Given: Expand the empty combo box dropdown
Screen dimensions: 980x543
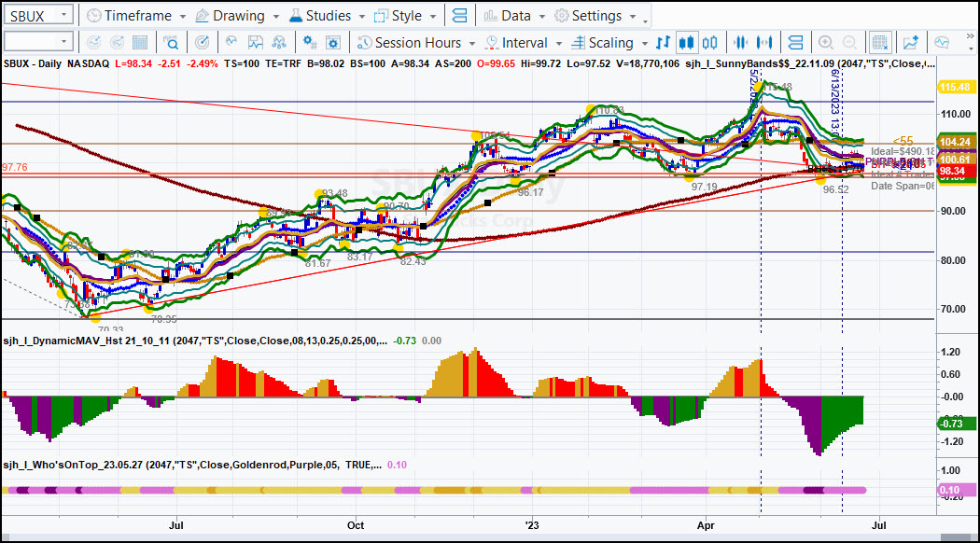Looking at the screenshot, I should pos(63,42).
